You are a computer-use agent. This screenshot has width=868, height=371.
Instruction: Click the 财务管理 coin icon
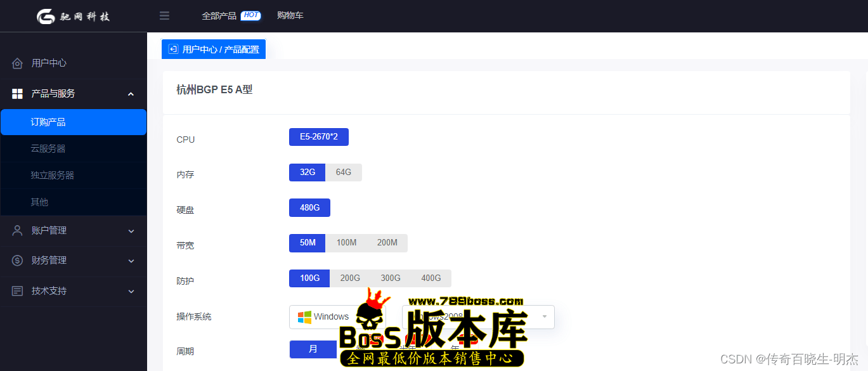17,261
